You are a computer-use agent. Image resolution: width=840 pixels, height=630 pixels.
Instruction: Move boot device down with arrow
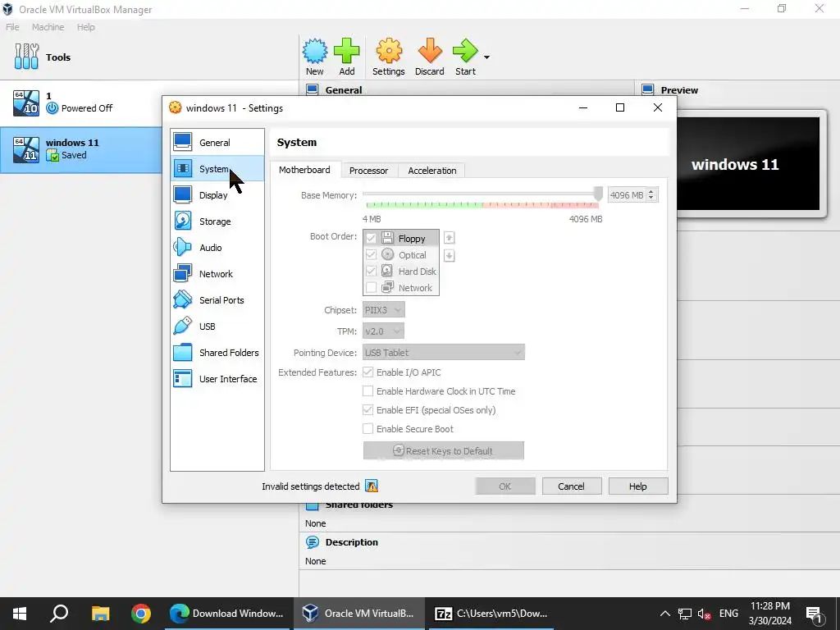[x=449, y=256]
